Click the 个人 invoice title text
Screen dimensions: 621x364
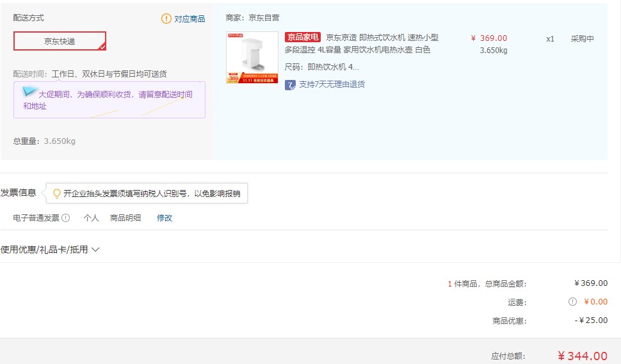point(91,218)
